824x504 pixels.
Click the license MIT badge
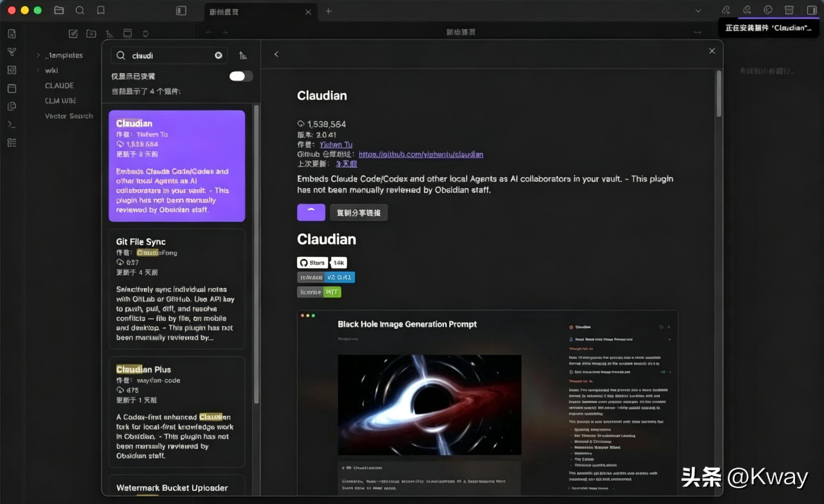click(x=319, y=292)
